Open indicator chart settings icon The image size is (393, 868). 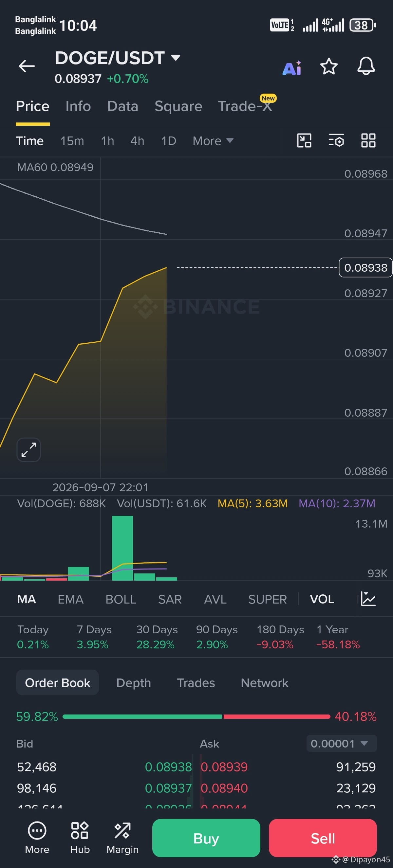(x=368, y=599)
